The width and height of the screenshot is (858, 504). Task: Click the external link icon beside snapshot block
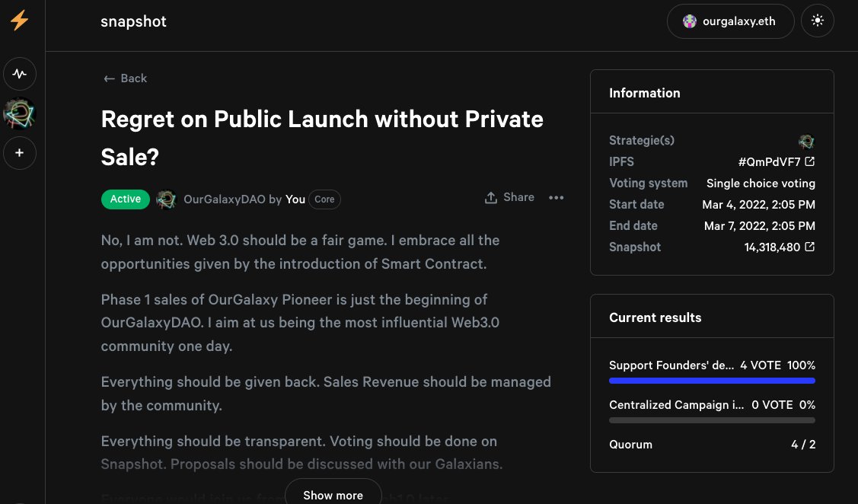(x=810, y=247)
